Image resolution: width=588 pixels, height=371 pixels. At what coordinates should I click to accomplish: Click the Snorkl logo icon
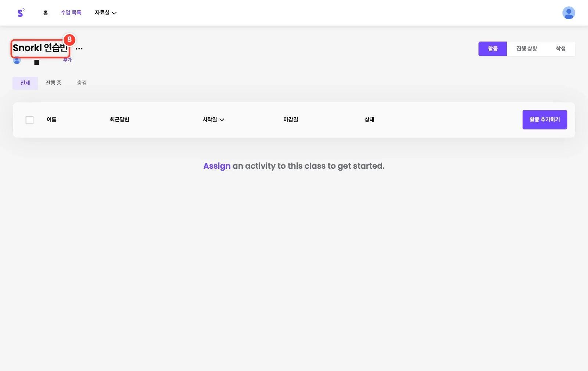pyautogui.click(x=21, y=13)
